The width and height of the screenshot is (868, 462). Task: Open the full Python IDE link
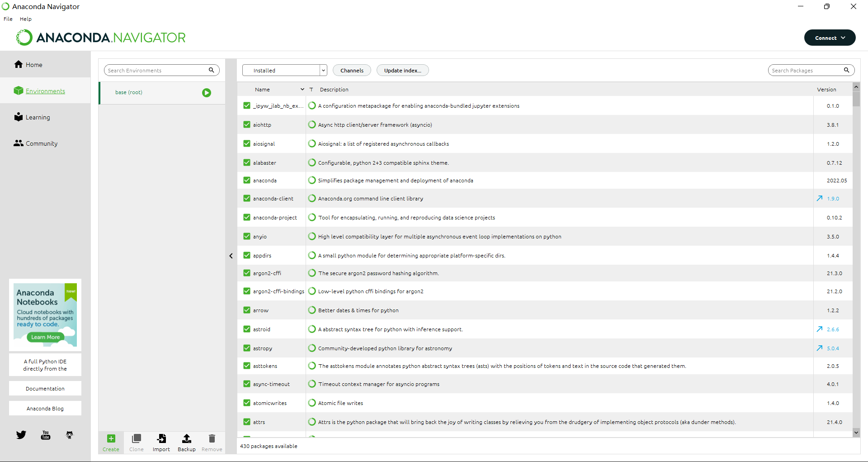pyautogui.click(x=45, y=365)
